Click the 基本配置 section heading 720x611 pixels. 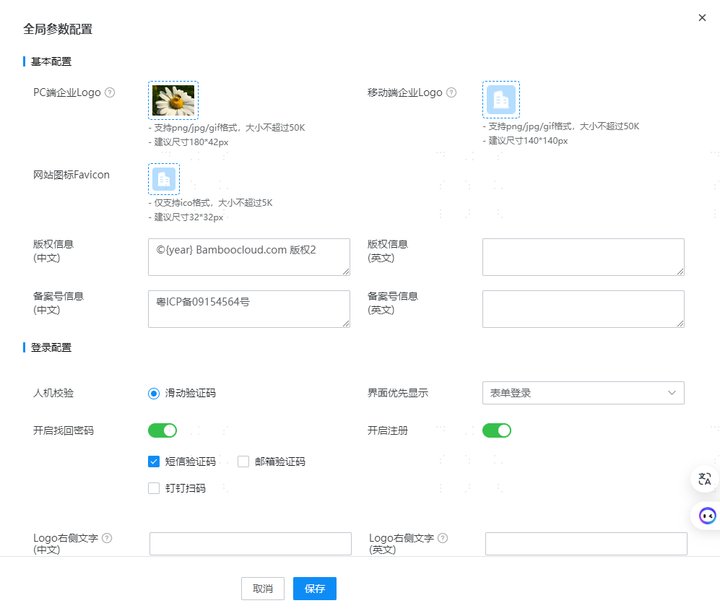pos(51,62)
